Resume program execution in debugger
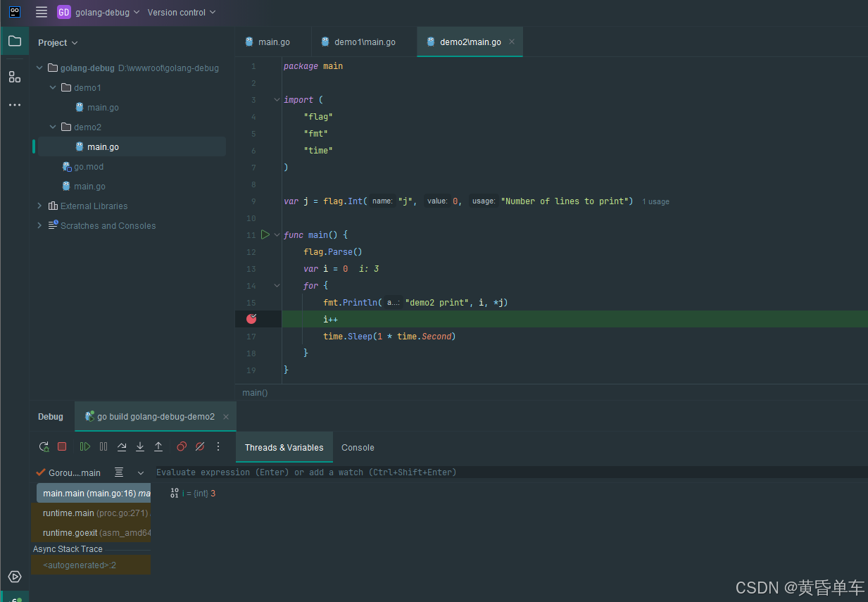This screenshot has width=868, height=602. [x=85, y=446]
